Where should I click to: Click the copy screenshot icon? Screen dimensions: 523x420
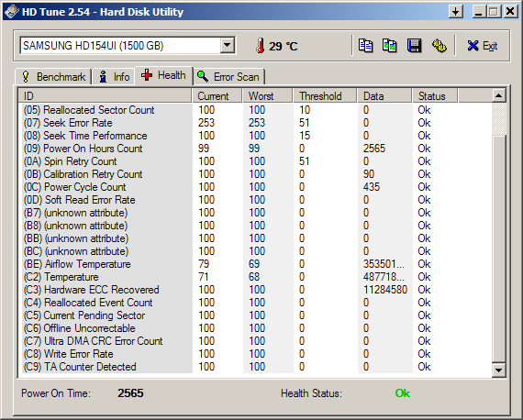tap(389, 46)
